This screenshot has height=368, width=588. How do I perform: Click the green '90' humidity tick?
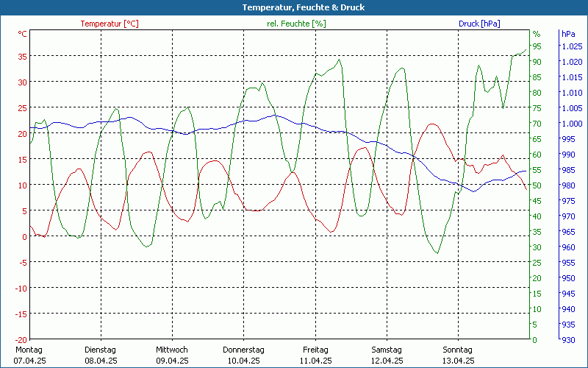(x=537, y=62)
